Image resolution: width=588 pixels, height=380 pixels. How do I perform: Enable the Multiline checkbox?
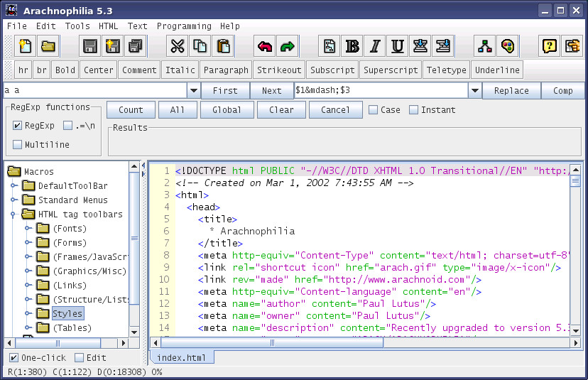(x=17, y=144)
